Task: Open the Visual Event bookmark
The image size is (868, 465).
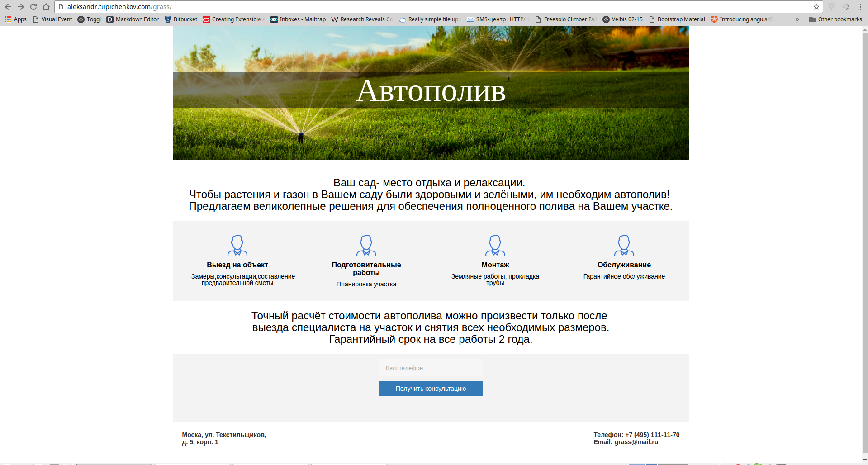Action: (52, 19)
